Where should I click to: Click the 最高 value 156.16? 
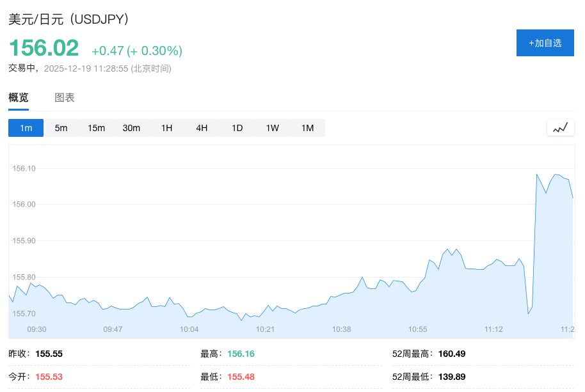tap(241, 354)
